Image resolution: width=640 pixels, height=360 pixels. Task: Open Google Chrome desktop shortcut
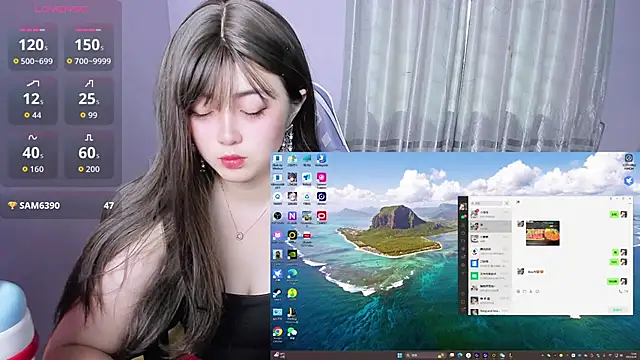[x=278, y=333]
